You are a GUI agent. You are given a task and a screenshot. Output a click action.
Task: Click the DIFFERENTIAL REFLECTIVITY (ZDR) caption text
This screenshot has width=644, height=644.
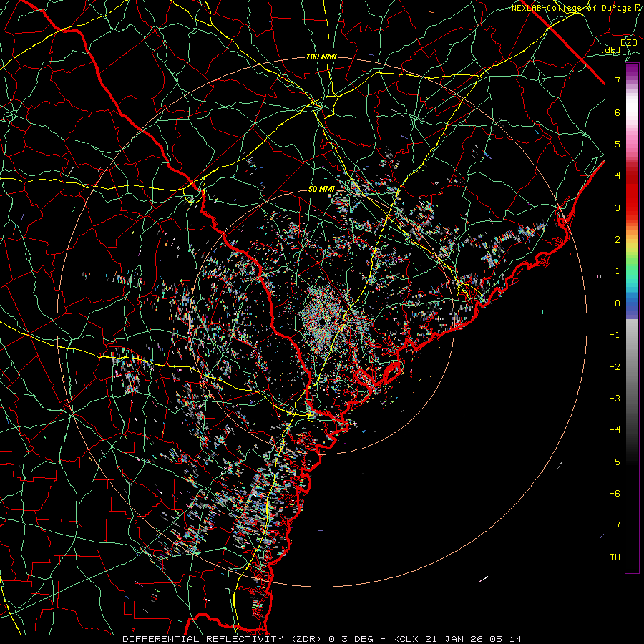click(x=223, y=639)
